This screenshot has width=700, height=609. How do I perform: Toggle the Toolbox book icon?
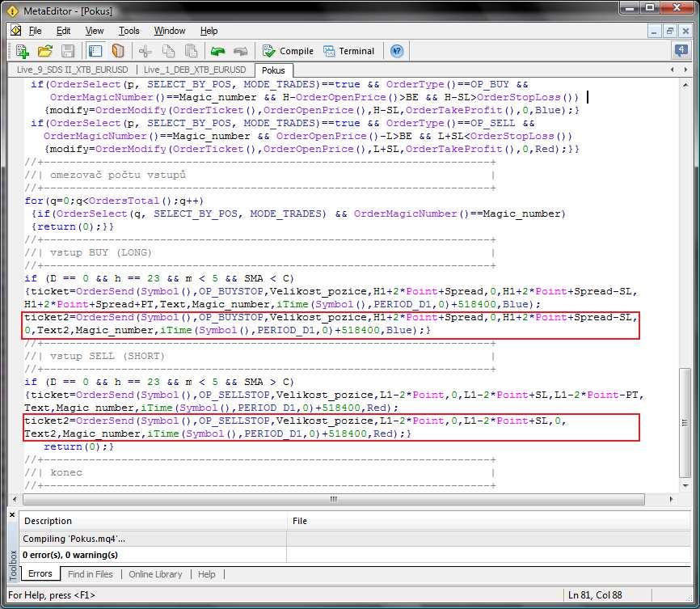point(118,51)
